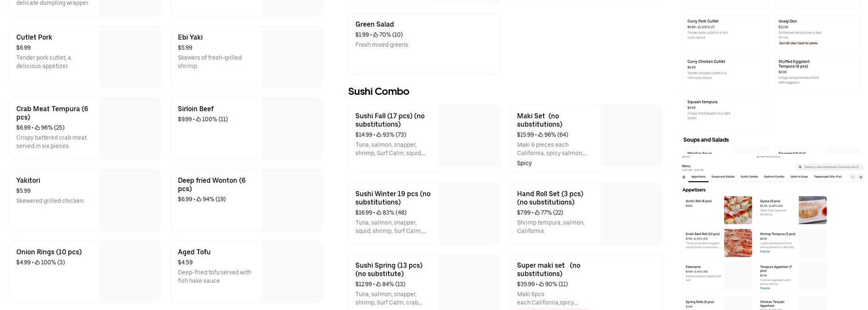
Task: Open the Teppanyaki (Stir-Fry) tab
Action: point(828,177)
